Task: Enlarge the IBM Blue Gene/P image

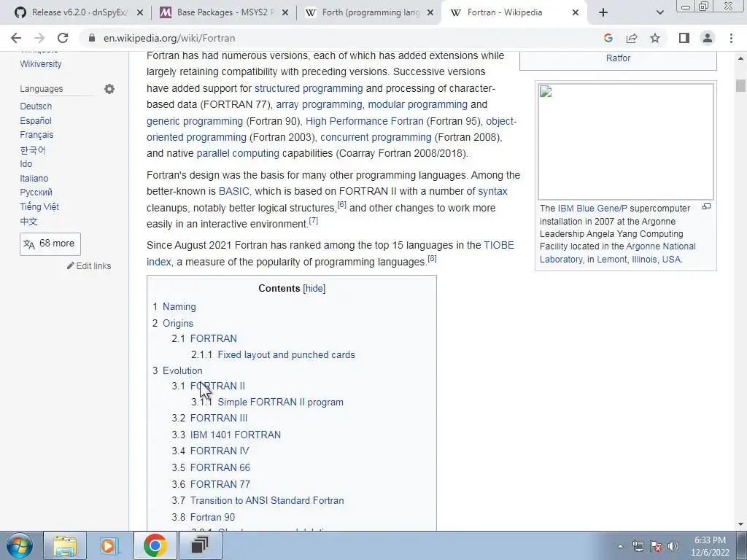Action: pos(706,206)
